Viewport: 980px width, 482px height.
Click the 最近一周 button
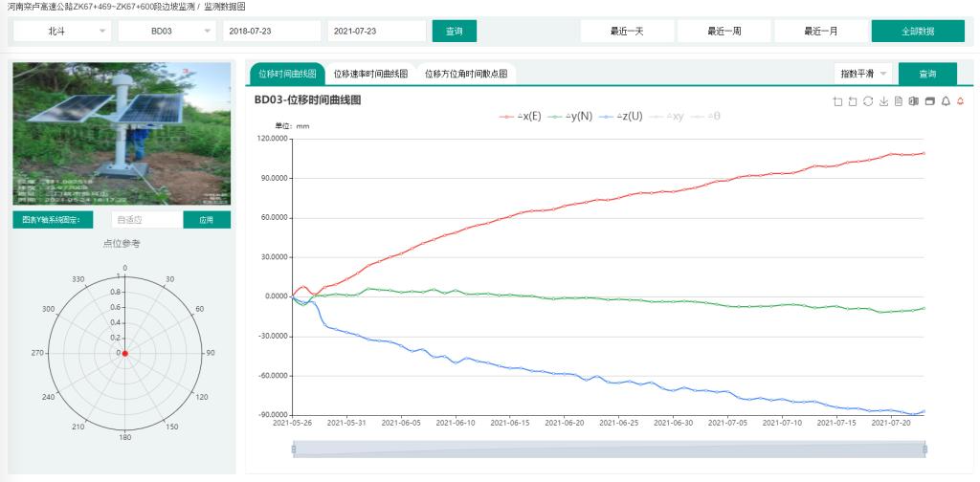(x=724, y=32)
